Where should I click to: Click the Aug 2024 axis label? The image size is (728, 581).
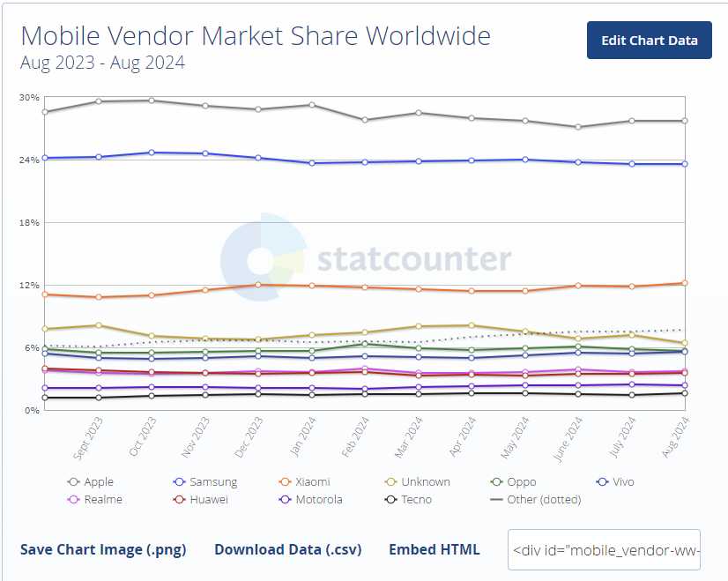click(x=675, y=437)
